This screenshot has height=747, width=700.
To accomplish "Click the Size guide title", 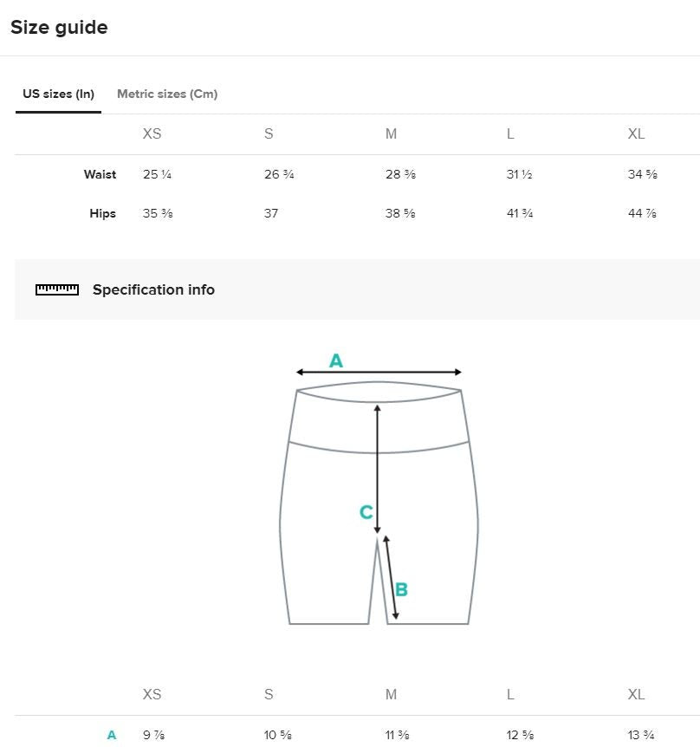I will [x=59, y=28].
